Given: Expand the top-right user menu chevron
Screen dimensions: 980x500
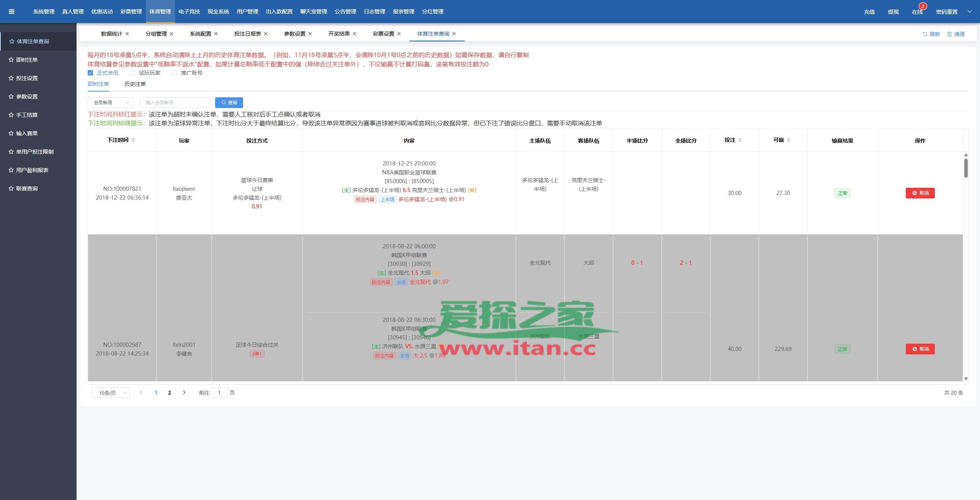Looking at the screenshot, I should [970, 11].
